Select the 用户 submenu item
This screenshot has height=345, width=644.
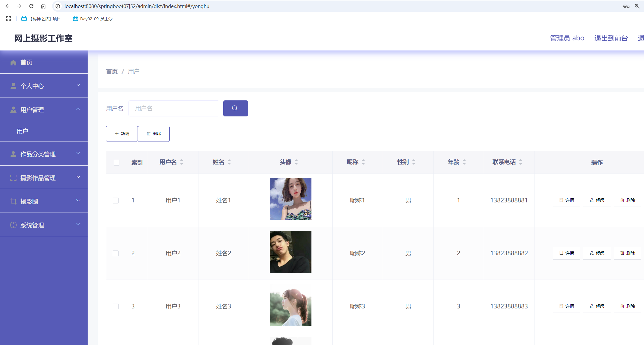22,131
